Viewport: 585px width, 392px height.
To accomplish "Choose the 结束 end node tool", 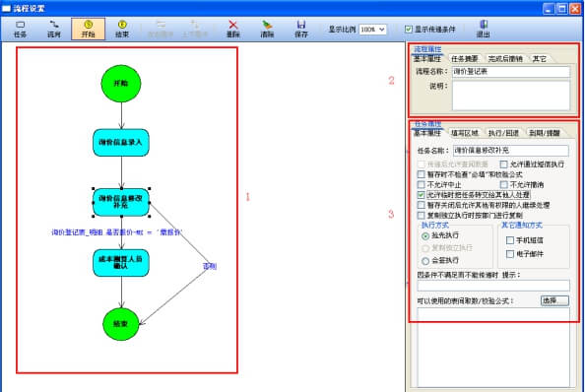I will click(122, 29).
